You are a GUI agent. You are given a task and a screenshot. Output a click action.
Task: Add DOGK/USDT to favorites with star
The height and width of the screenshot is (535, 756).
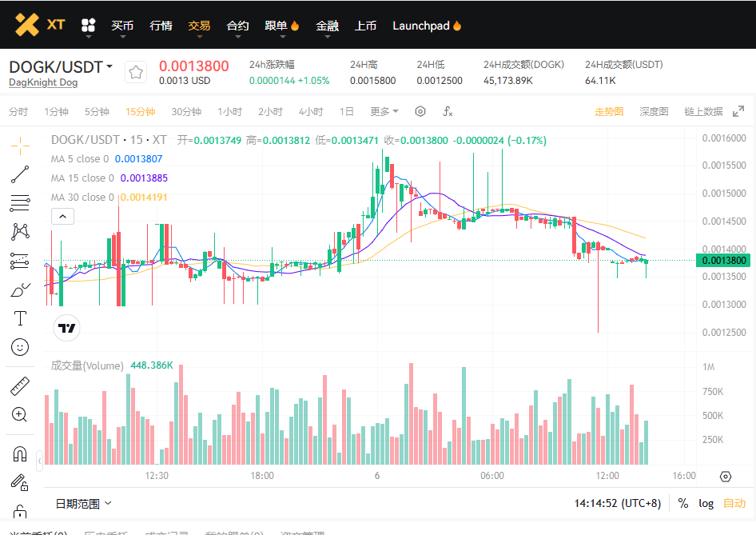136,73
